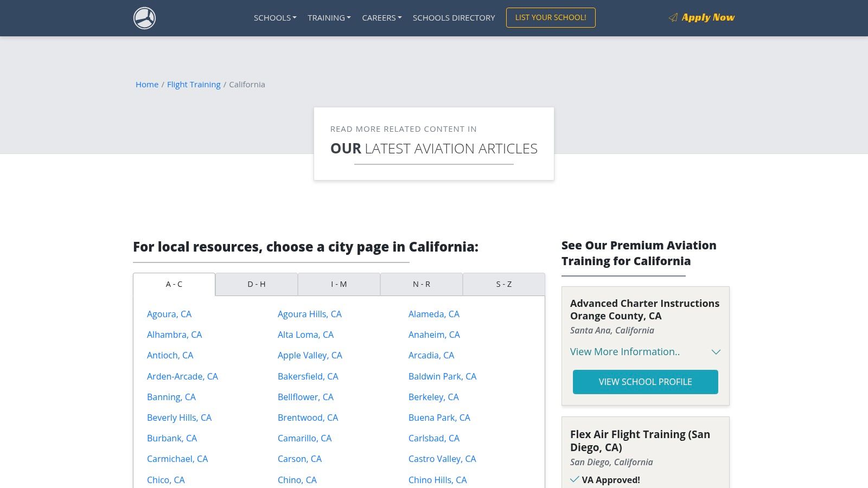Viewport: 868px width, 488px height.
Task: Open Alhambra, CA city page
Action: click(x=175, y=335)
